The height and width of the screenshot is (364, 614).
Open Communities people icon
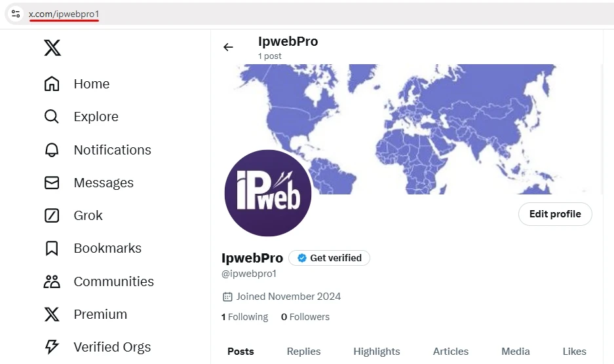point(51,282)
